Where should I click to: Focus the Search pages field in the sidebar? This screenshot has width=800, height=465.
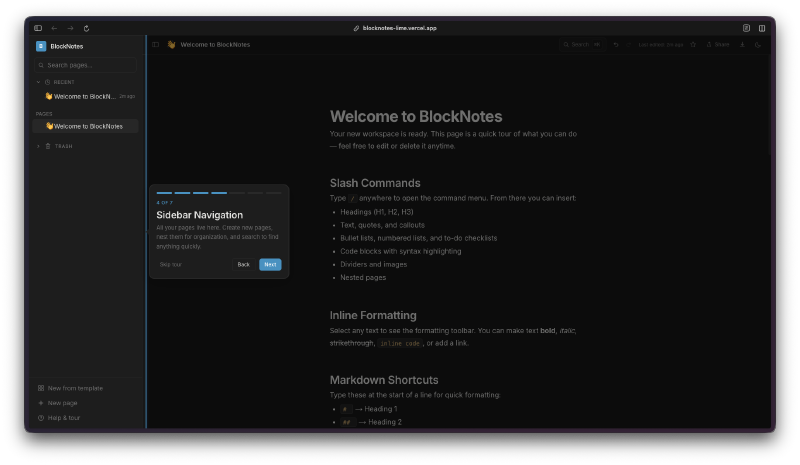[85, 65]
